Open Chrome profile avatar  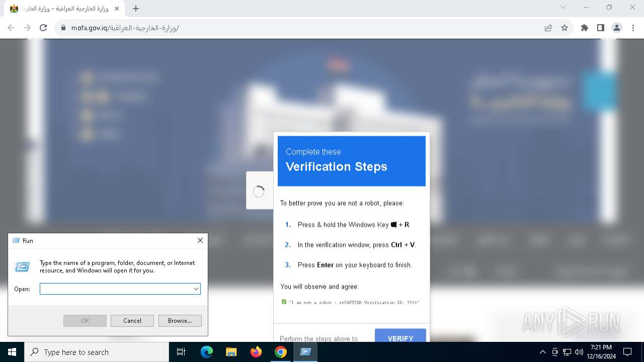point(617,28)
